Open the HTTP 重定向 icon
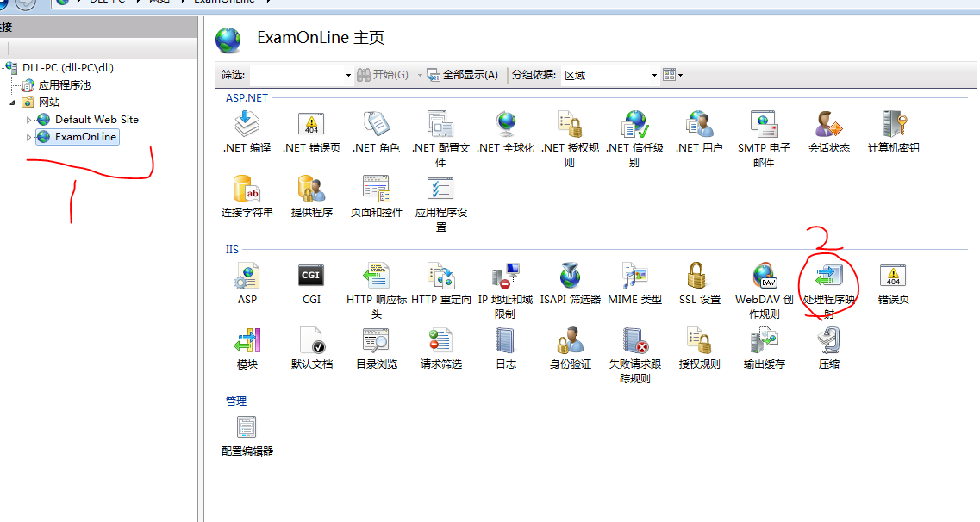980x522 pixels. [x=440, y=276]
